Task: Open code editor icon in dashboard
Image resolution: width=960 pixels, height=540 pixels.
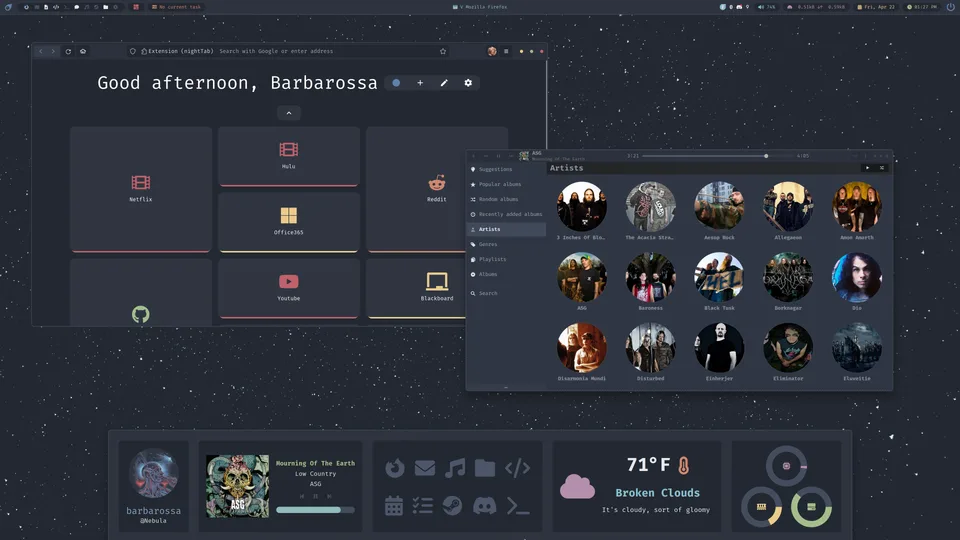Action: point(517,468)
